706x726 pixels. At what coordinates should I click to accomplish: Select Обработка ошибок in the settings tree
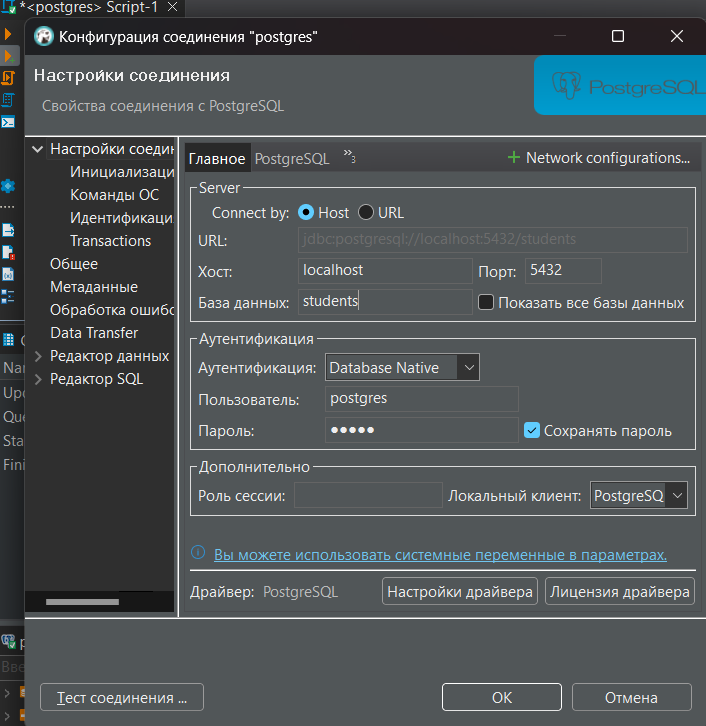coord(112,310)
